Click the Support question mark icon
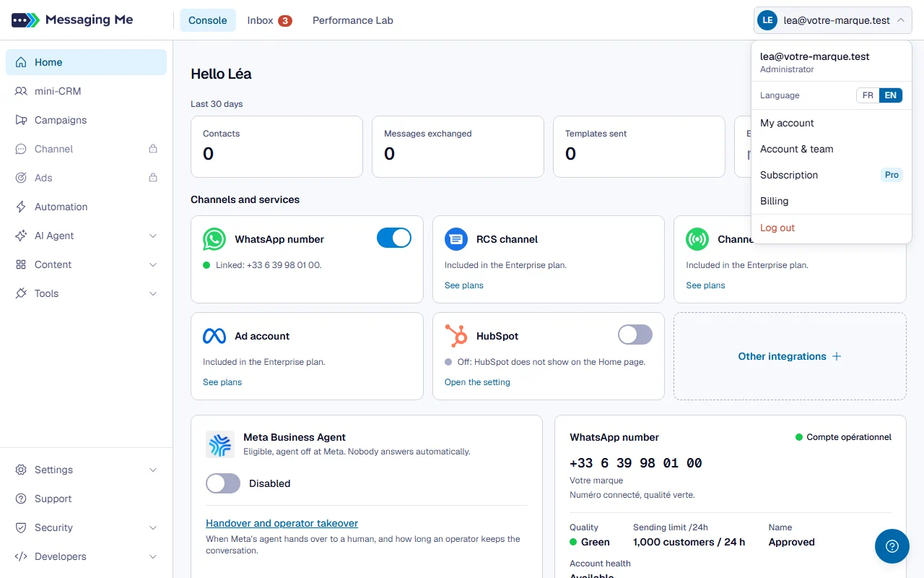The width and height of the screenshot is (924, 578). (21, 499)
